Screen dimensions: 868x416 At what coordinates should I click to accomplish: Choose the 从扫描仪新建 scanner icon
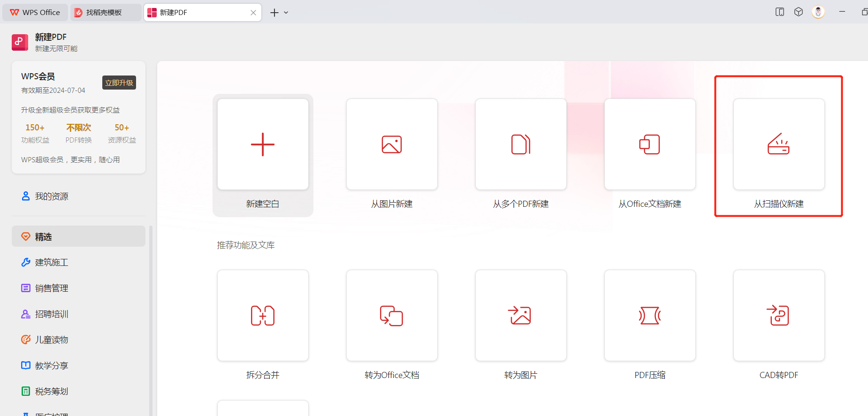(x=779, y=144)
